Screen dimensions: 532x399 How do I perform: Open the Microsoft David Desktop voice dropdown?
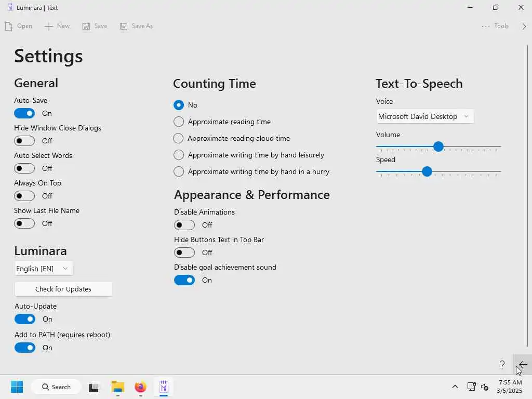click(x=425, y=116)
